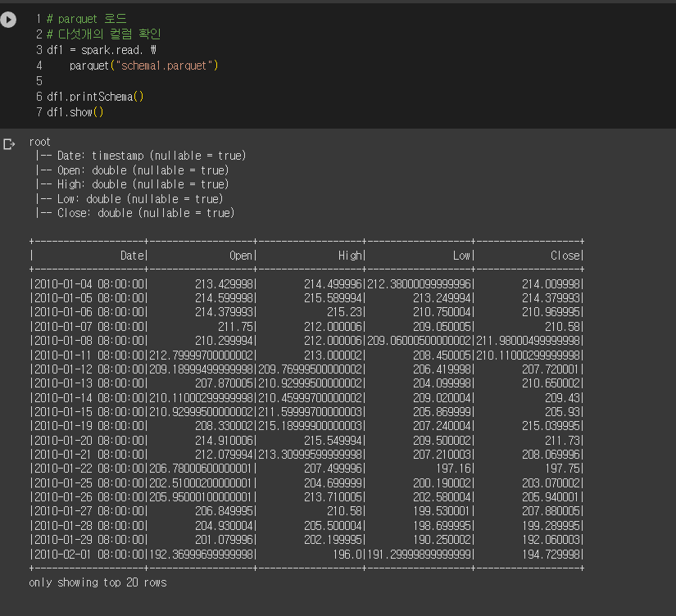Click High value 213.710005

point(333,497)
